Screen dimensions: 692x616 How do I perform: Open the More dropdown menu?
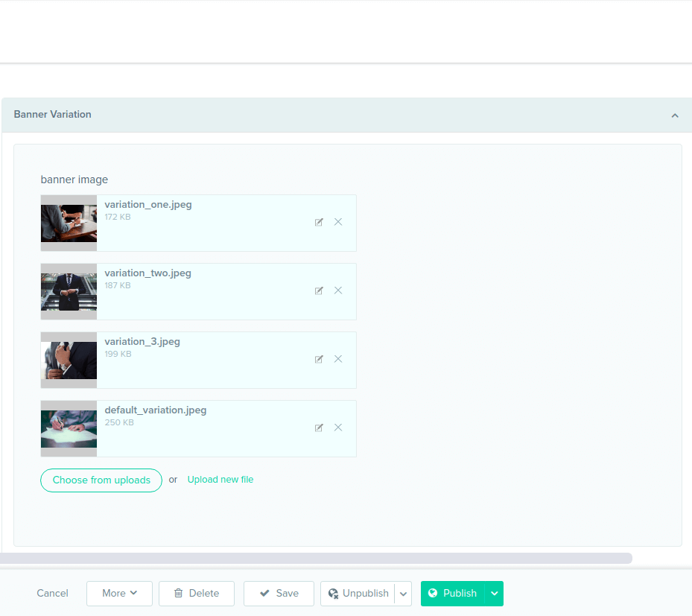click(x=119, y=593)
